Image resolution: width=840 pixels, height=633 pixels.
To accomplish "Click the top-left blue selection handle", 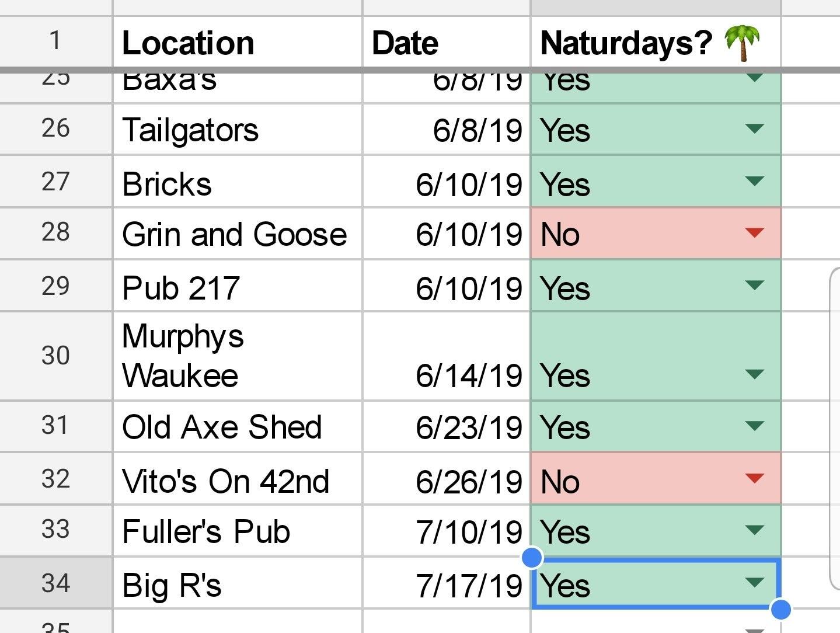I will pos(532,557).
